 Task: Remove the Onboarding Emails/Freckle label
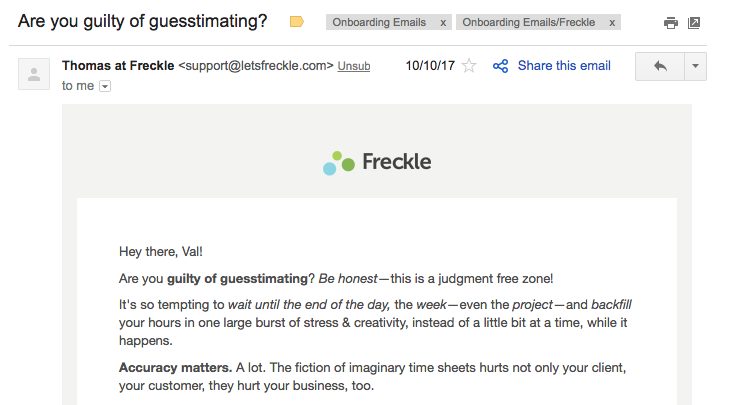coord(612,22)
